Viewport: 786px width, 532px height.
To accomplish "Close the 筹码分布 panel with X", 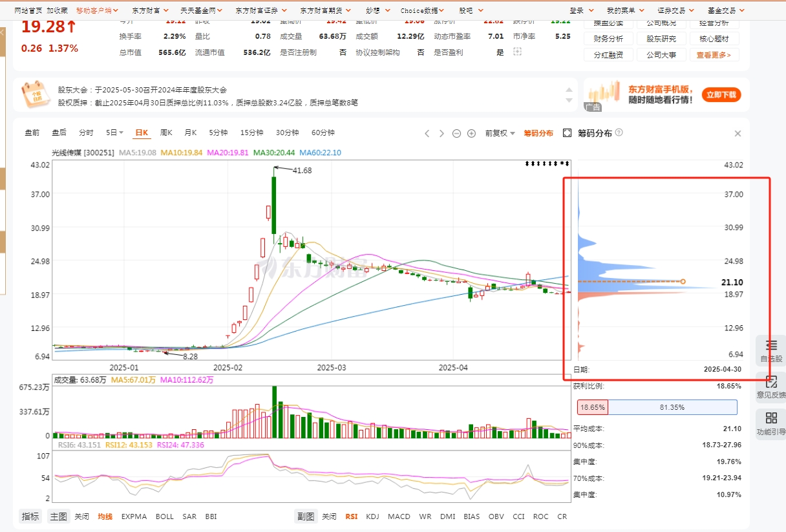I will point(738,133).
